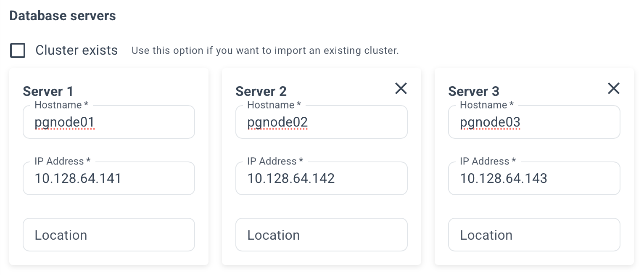Edit Server 1 Hostname field pgnode01
Viewport: 644px width, 275px height.
[x=109, y=122]
